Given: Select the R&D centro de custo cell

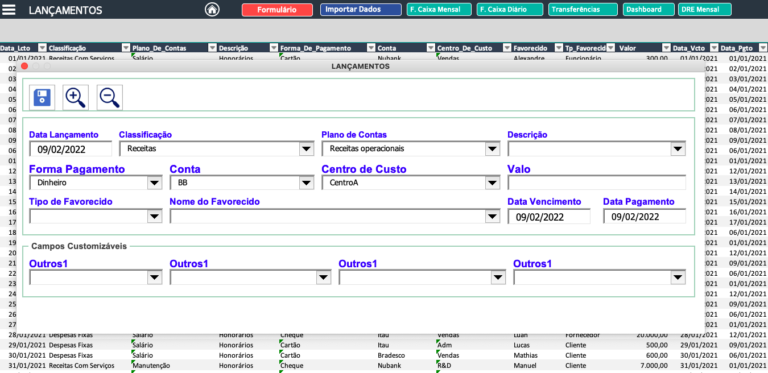Looking at the screenshot, I should (444, 366).
